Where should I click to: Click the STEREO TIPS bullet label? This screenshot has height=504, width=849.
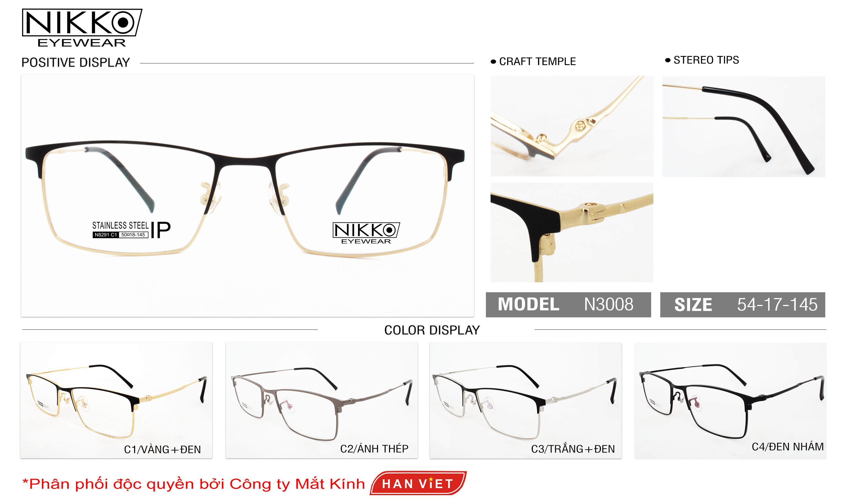point(702,60)
